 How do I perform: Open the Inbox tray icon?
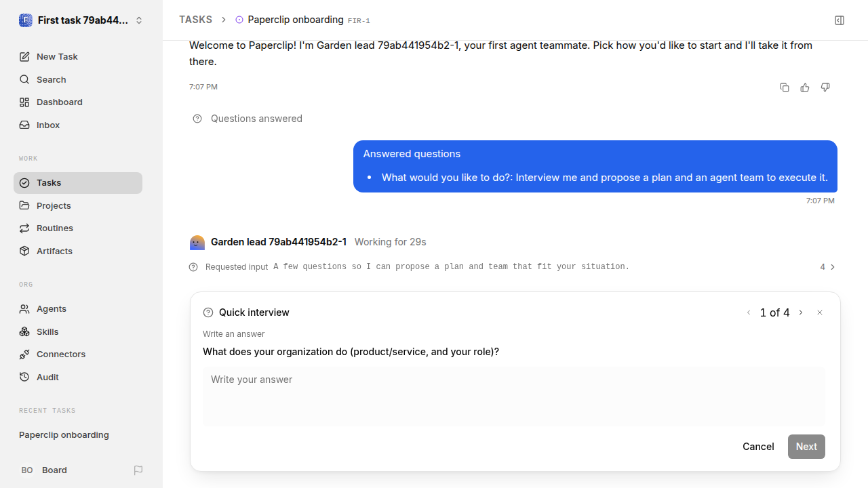[24, 125]
